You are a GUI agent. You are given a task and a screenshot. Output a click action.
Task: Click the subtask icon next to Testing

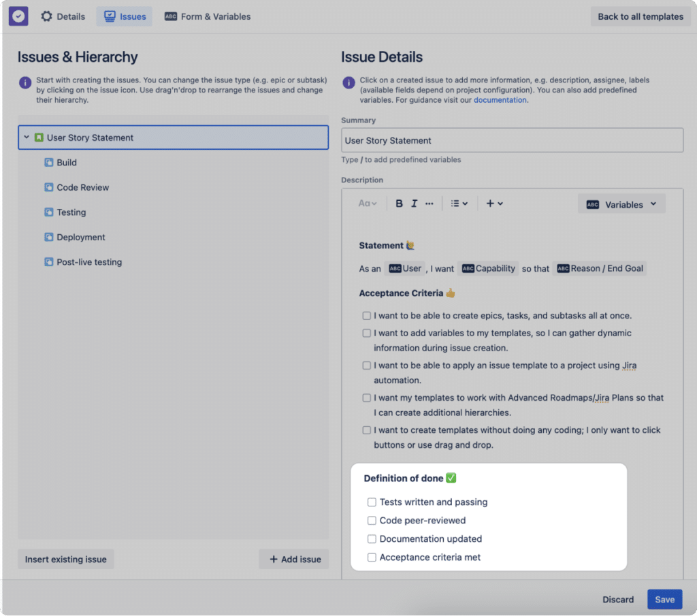(49, 212)
